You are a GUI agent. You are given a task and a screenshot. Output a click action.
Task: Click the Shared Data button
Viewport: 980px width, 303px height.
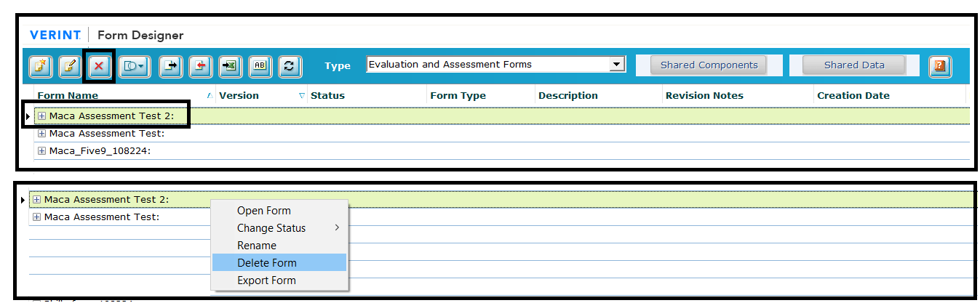[854, 65]
